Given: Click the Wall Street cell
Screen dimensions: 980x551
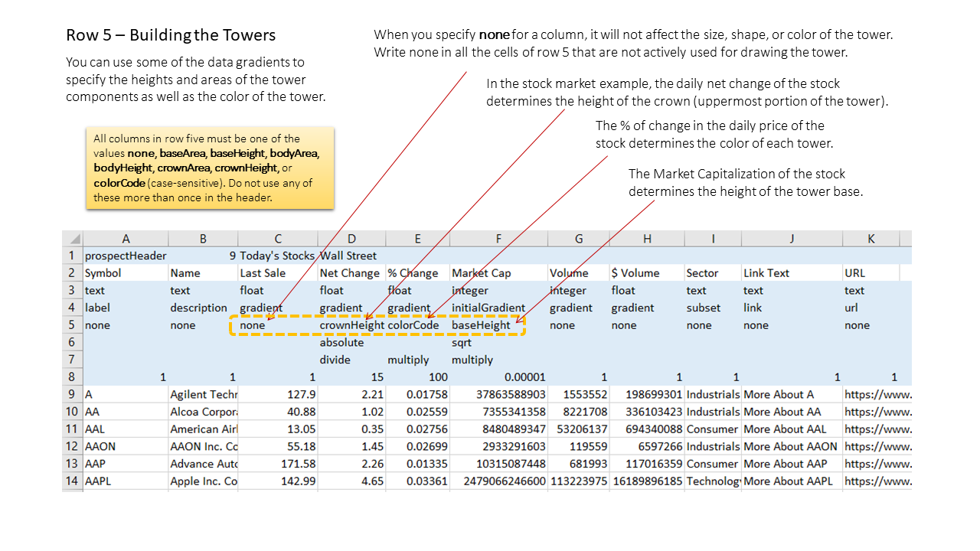Looking at the screenshot, I should tap(351, 256).
